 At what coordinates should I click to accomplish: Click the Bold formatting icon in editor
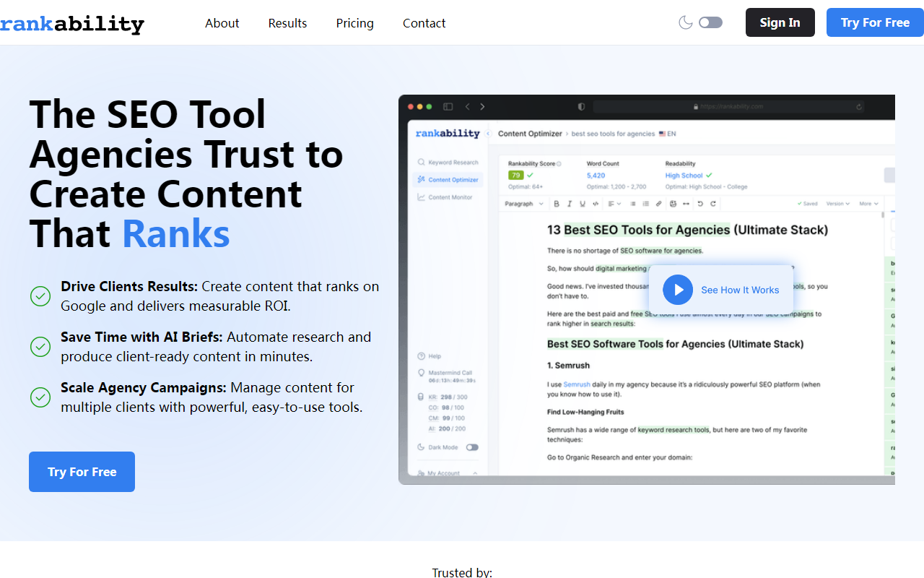(x=558, y=204)
